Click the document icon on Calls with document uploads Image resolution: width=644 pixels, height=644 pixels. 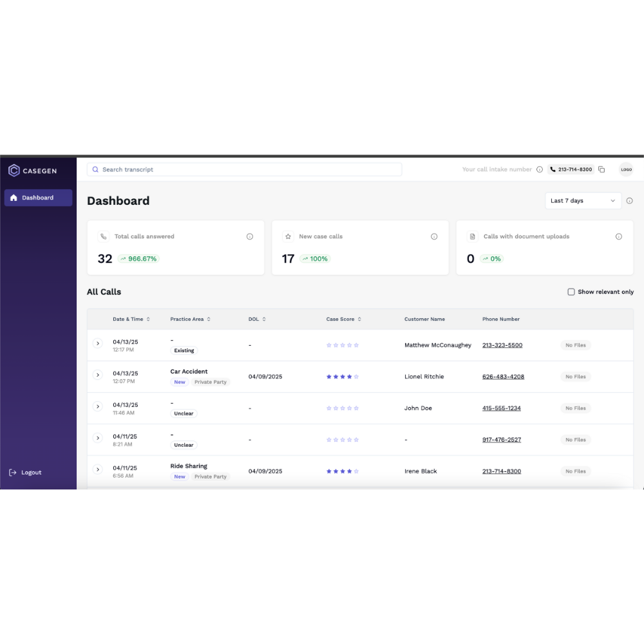click(x=473, y=236)
